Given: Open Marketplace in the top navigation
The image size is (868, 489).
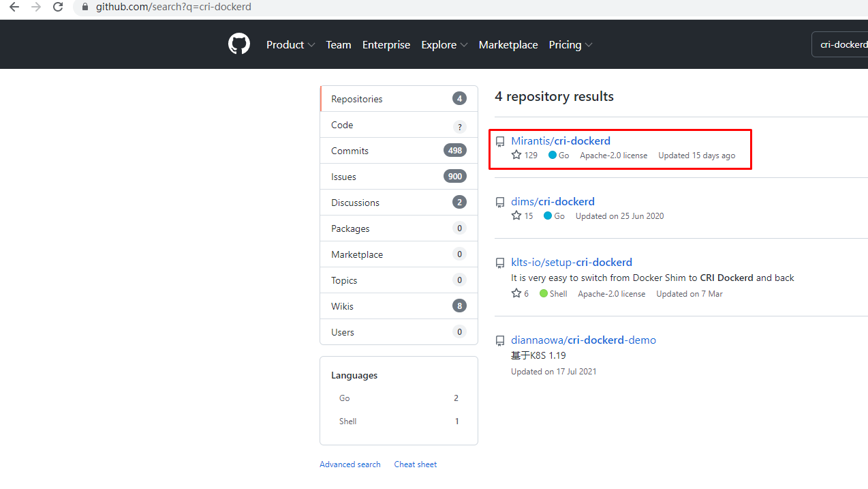Looking at the screenshot, I should click(508, 45).
